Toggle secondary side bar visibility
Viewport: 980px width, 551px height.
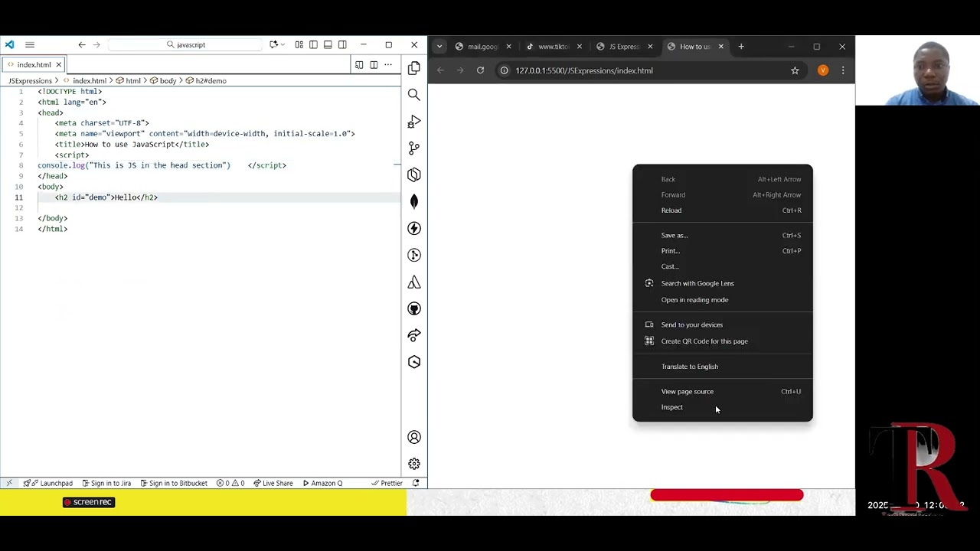click(x=342, y=45)
